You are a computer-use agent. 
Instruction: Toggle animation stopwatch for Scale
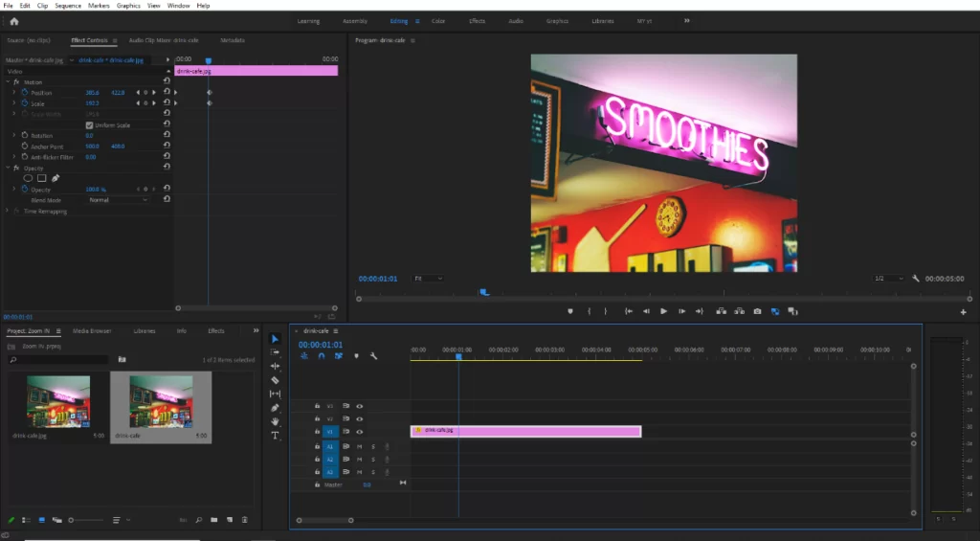click(25, 103)
